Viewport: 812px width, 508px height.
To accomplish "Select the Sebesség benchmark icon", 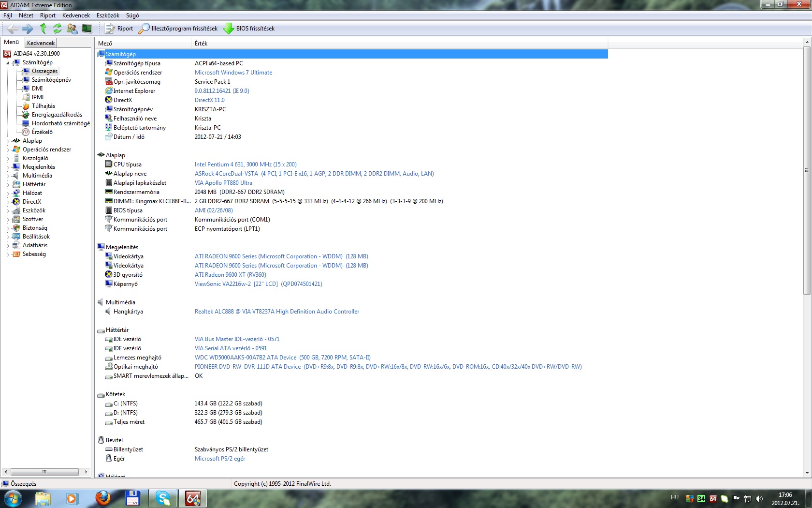I will click(16, 254).
